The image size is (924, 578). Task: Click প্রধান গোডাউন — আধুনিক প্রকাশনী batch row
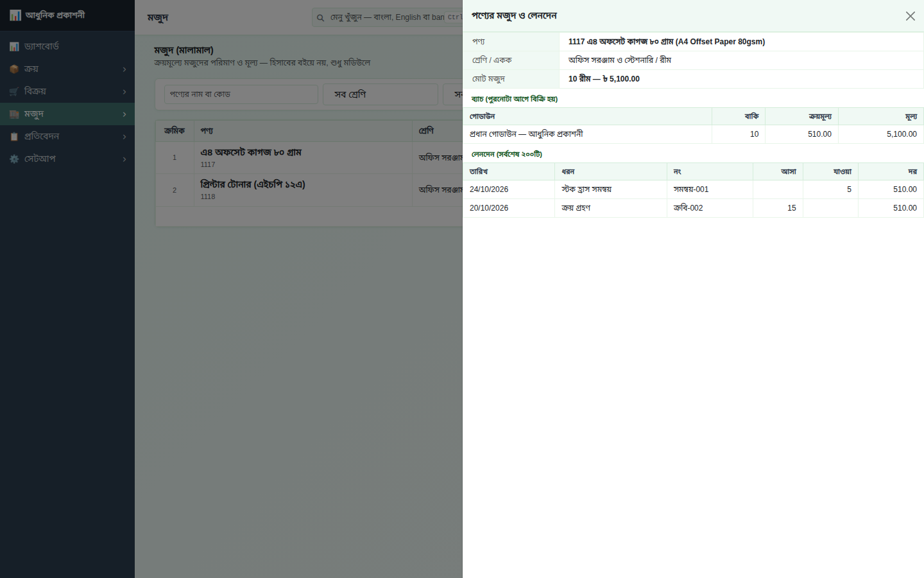point(693,134)
